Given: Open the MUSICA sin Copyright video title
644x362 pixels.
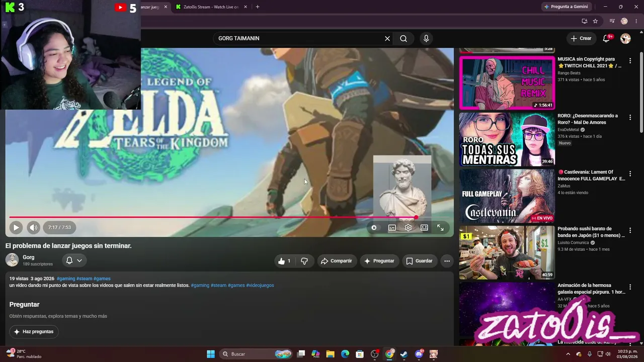Looking at the screenshot, I should pyautogui.click(x=589, y=62).
